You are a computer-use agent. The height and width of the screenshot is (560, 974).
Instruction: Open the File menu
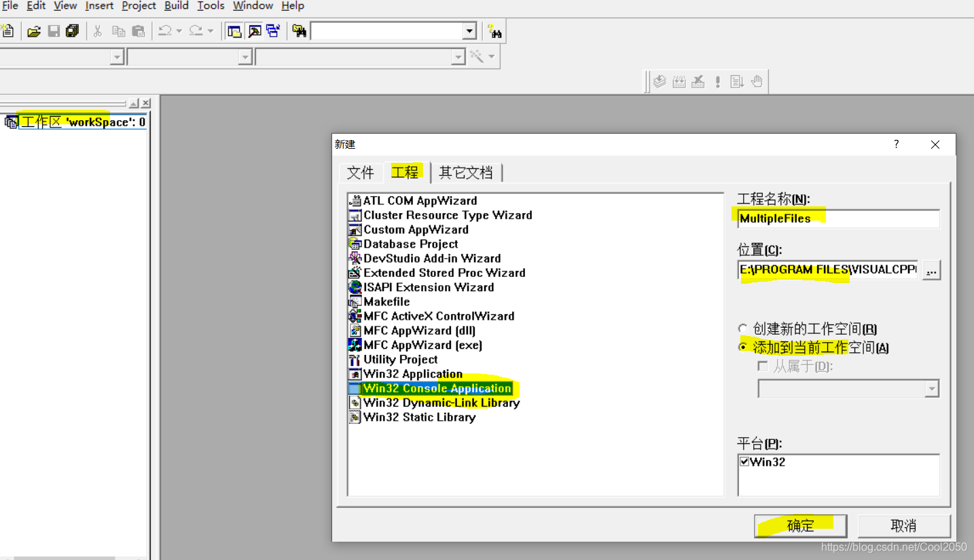tap(10, 6)
